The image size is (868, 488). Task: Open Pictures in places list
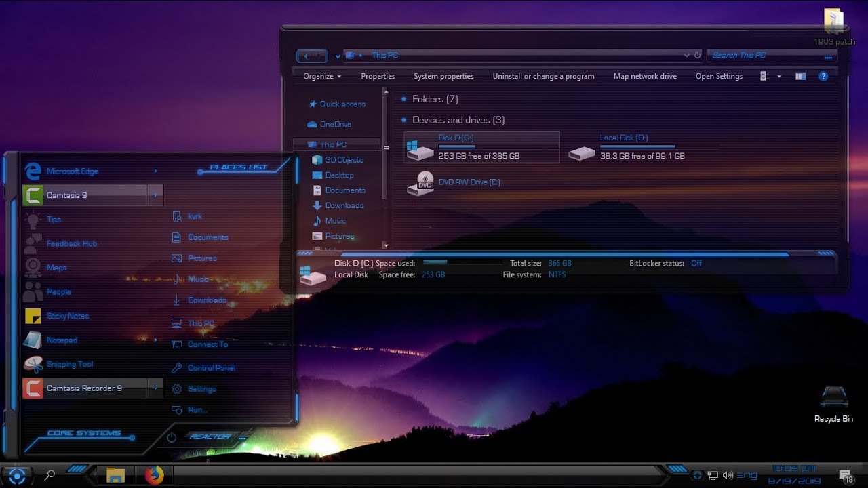click(x=194, y=258)
